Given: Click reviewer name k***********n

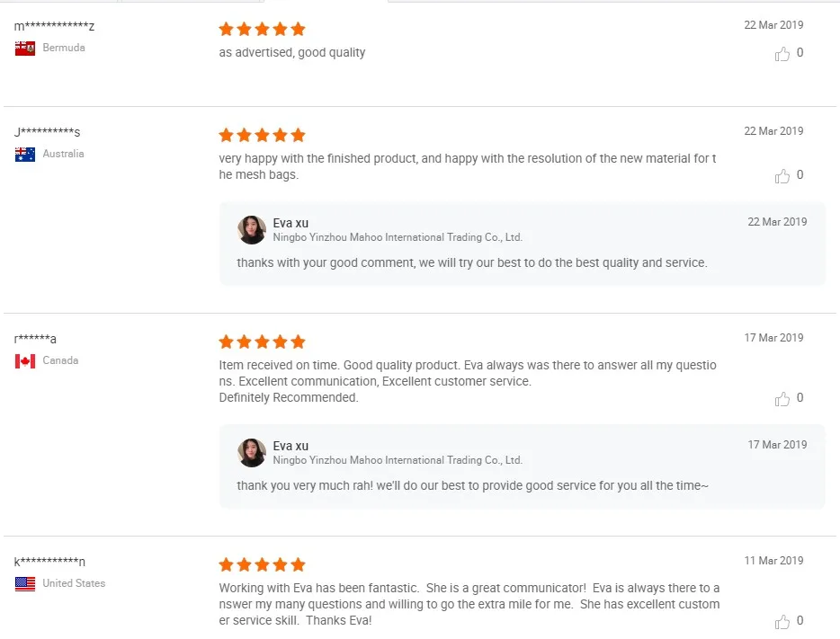Looking at the screenshot, I should (x=50, y=562).
